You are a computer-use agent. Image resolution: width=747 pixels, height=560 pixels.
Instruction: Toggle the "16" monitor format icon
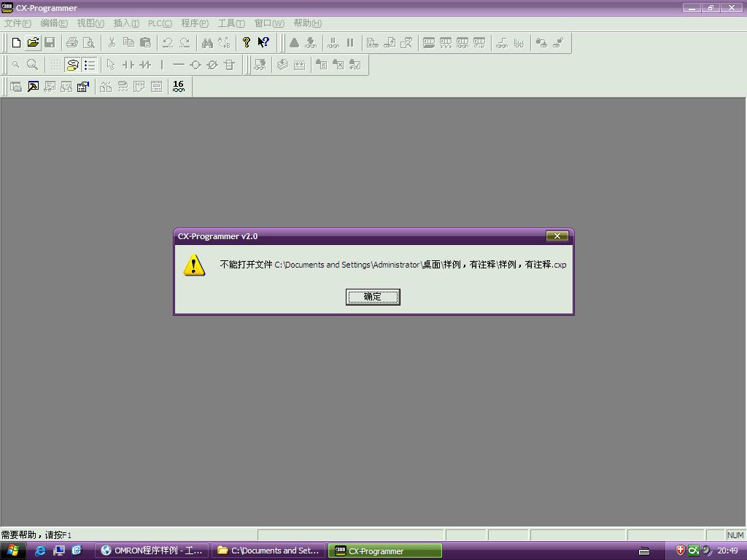point(178,86)
